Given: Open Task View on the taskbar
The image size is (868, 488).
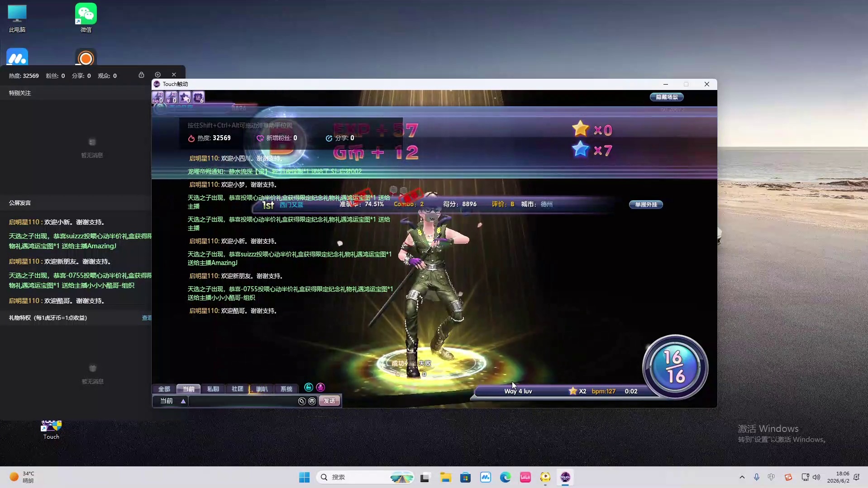Looking at the screenshot, I should (425, 477).
